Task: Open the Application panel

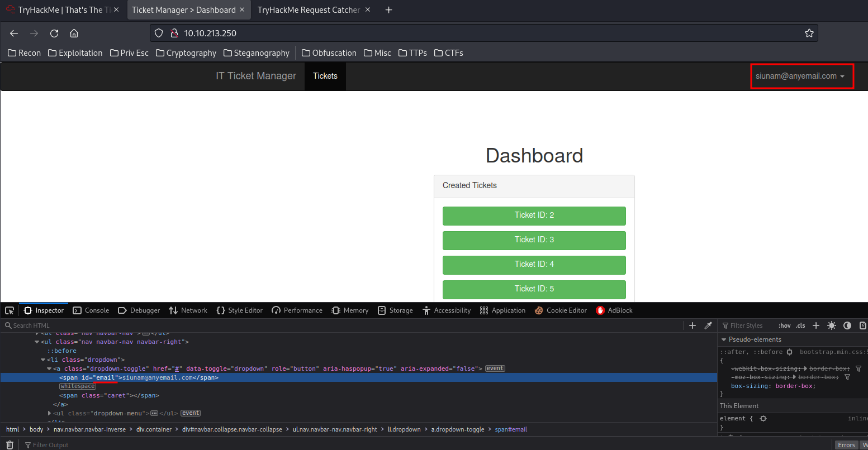Action: click(502, 310)
